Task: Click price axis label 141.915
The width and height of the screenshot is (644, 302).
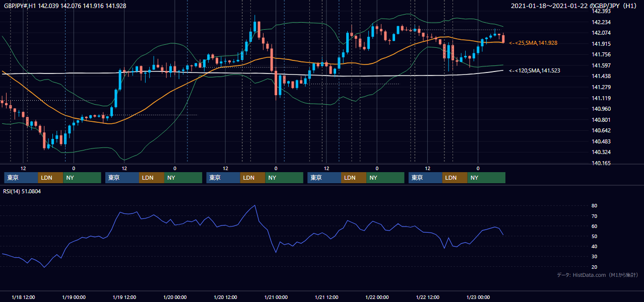Action: point(601,44)
